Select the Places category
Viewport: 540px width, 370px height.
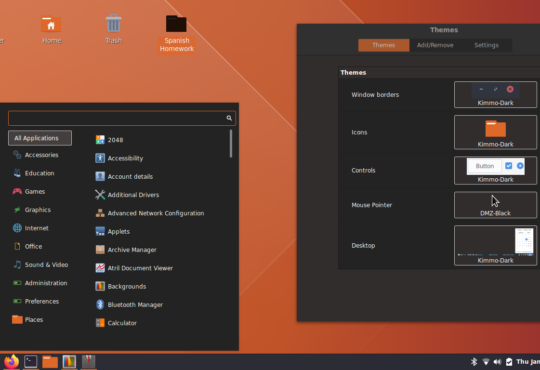point(28,319)
